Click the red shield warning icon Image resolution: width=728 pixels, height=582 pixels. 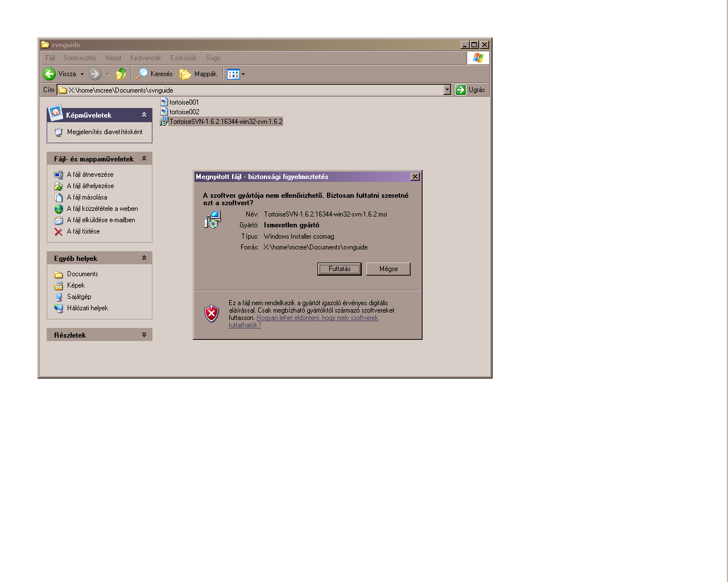tap(212, 313)
